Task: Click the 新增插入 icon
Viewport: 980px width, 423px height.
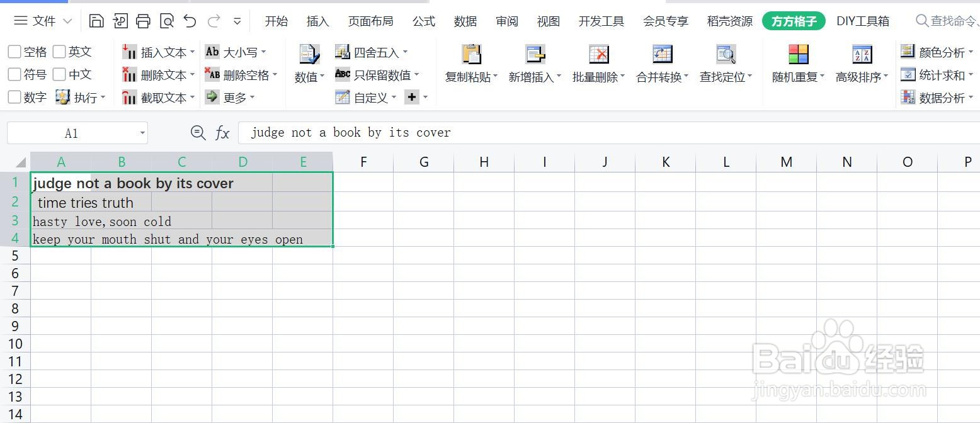Action: 535,54
